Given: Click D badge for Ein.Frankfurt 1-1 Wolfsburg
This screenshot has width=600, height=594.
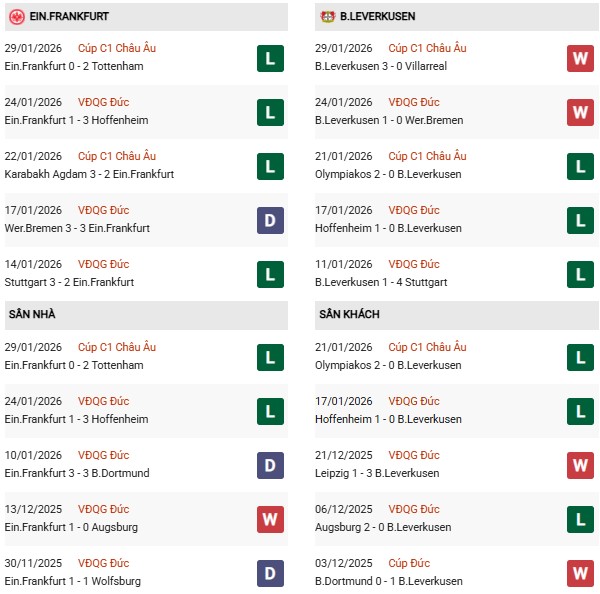Looking at the screenshot, I should point(269,573).
